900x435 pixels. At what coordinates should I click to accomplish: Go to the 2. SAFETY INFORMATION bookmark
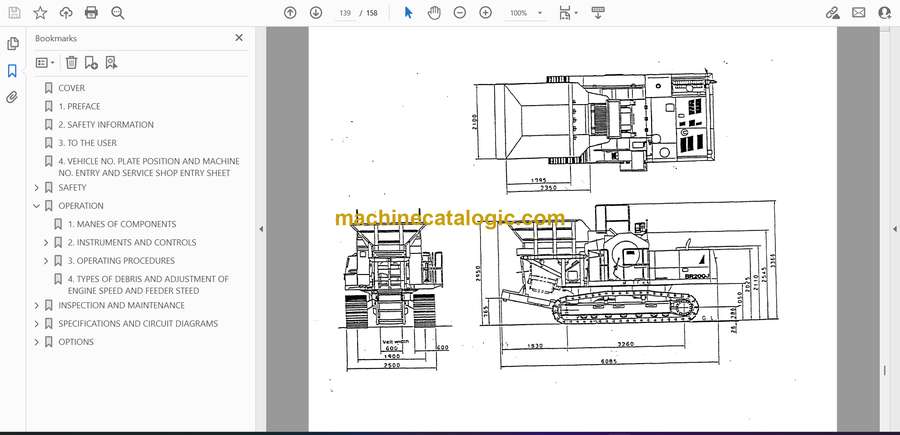106,125
